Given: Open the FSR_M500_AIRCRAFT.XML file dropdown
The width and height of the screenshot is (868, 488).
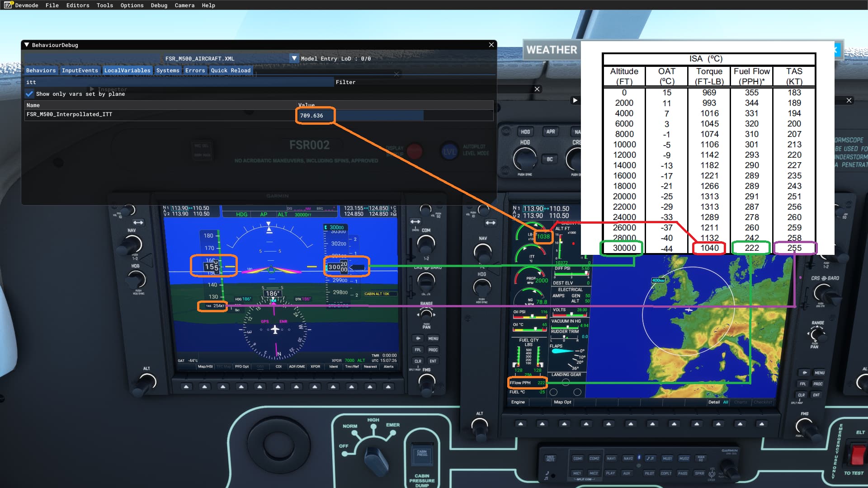Looking at the screenshot, I should point(294,58).
